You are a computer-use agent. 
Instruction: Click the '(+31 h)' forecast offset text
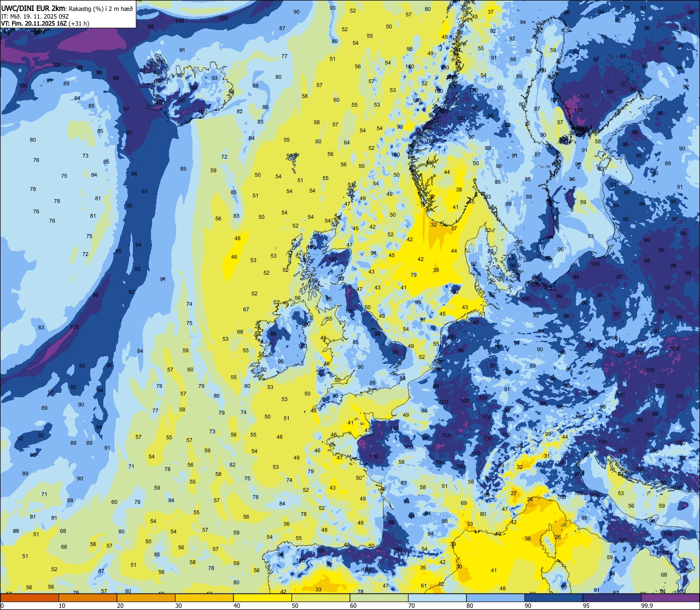pos(79,24)
